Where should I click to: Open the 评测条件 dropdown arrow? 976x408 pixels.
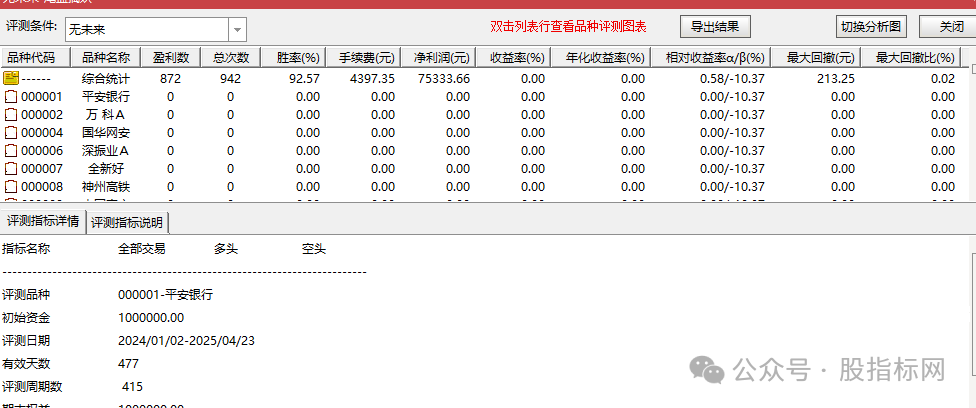[x=237, y=30]
